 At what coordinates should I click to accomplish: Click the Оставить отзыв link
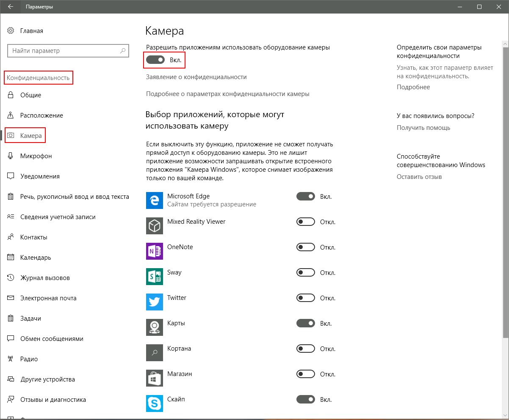pos(419,177)
